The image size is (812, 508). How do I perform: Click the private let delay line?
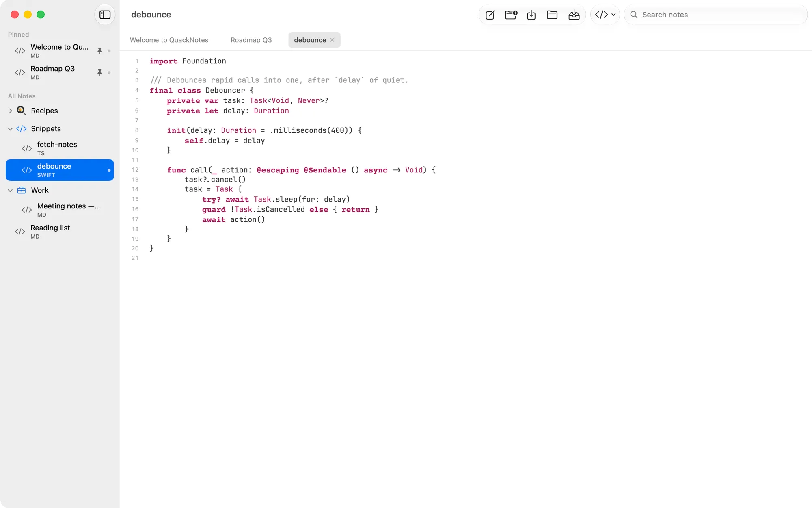coord(228,111)
